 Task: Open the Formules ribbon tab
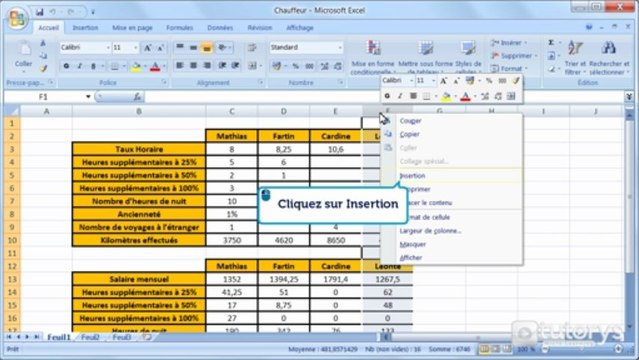[x=179, y=28]
